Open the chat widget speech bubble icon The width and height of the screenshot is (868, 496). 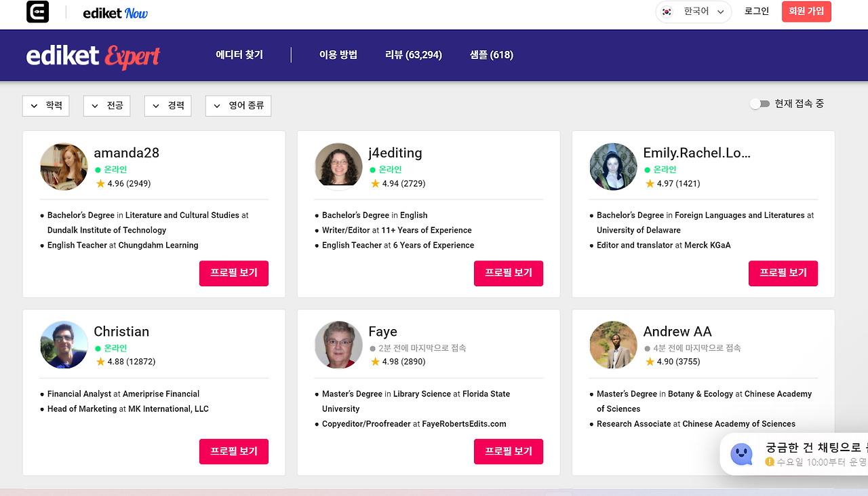[741, 454]
